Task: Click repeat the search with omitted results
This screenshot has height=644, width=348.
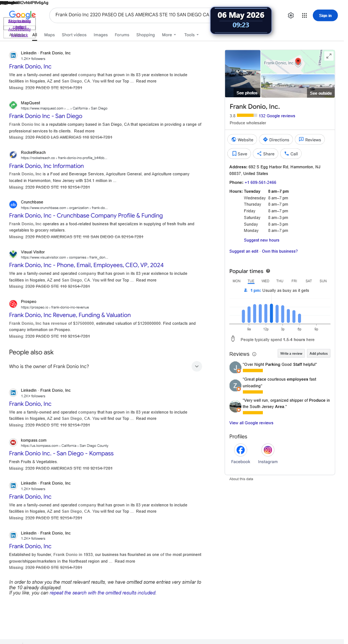Action: point(103,593)
